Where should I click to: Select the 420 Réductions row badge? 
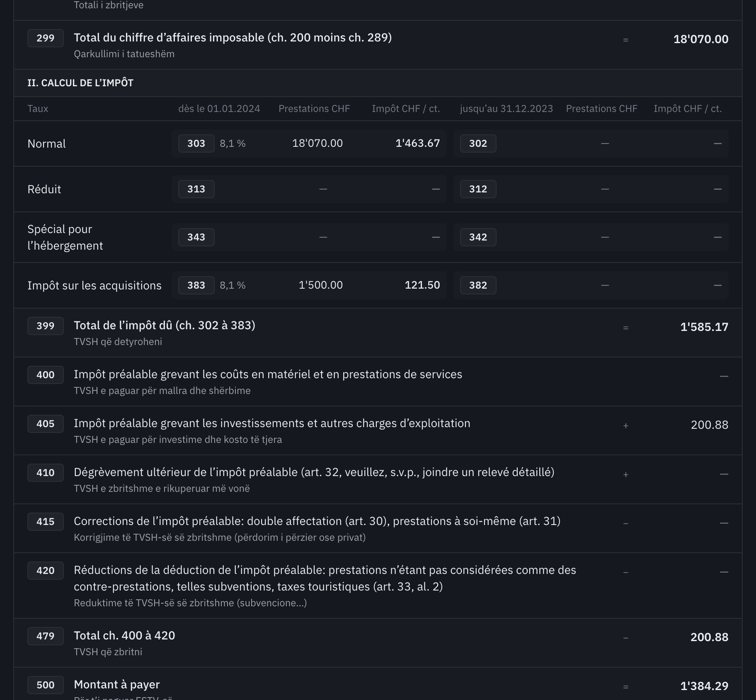[46, 571]
